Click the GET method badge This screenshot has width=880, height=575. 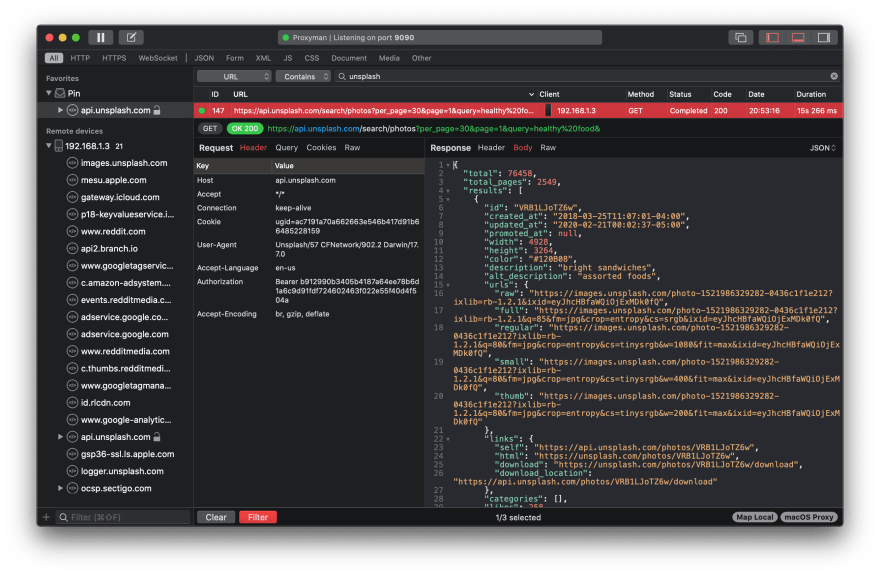click(x=210, y=128)
